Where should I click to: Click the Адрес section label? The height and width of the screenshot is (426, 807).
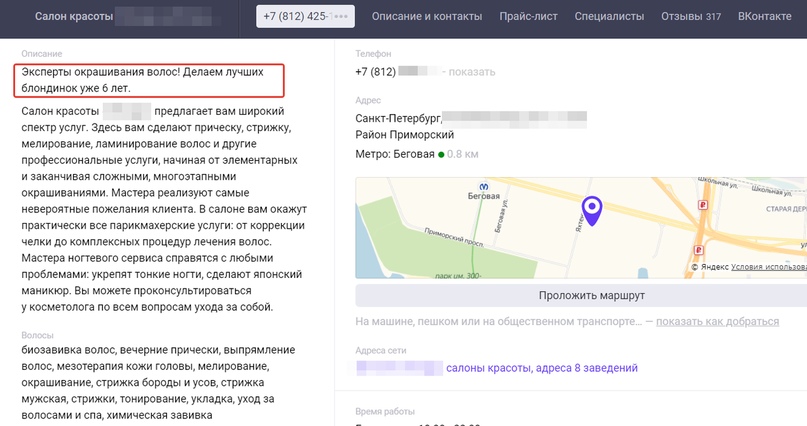[368, 100]
